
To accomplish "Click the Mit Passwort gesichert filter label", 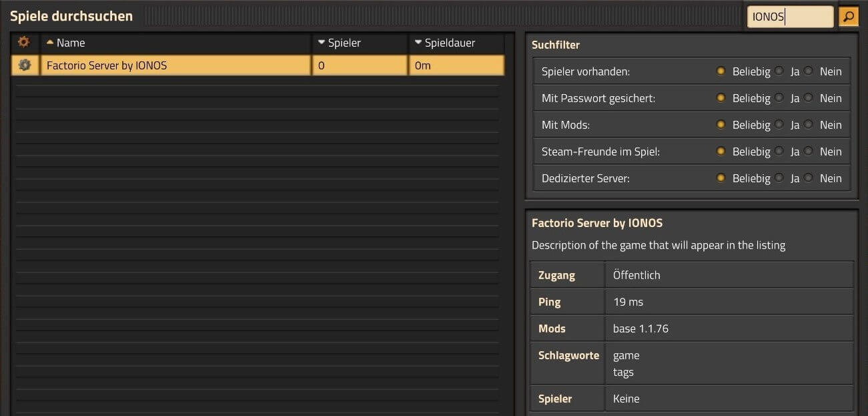I will (x=598, y=98).
